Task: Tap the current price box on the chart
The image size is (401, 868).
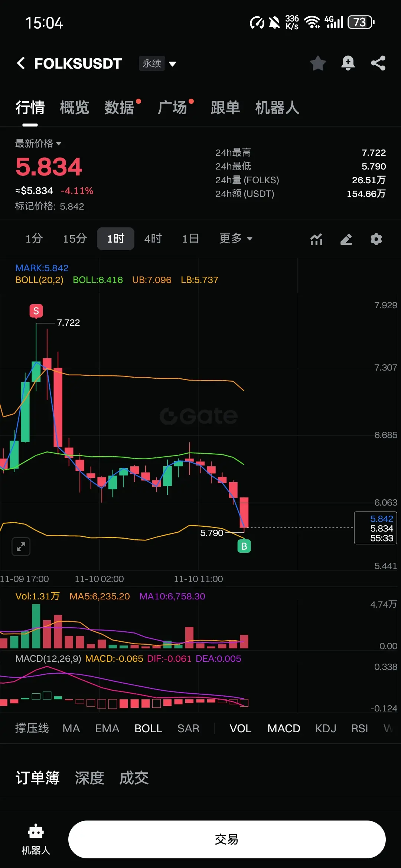Action: [x=375, y=528]
